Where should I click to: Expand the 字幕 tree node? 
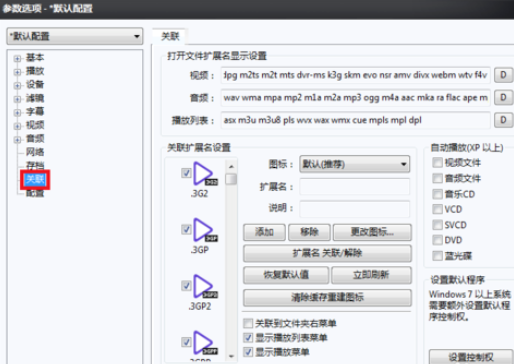click(x=17, y=113)
